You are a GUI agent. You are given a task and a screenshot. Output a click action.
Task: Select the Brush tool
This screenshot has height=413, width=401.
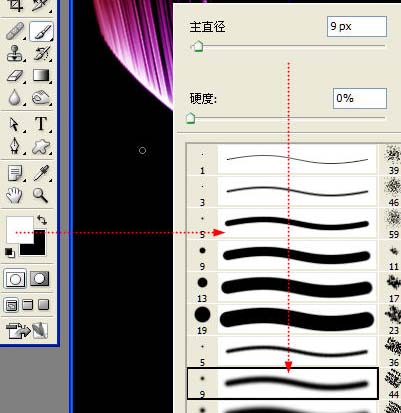coord(42,32)
